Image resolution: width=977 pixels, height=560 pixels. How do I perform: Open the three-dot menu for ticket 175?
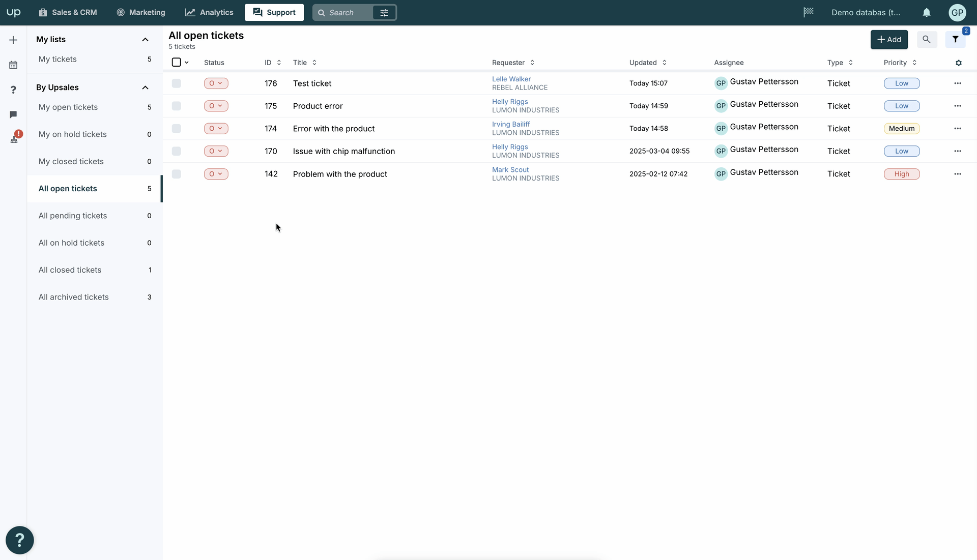coord(958,106)
